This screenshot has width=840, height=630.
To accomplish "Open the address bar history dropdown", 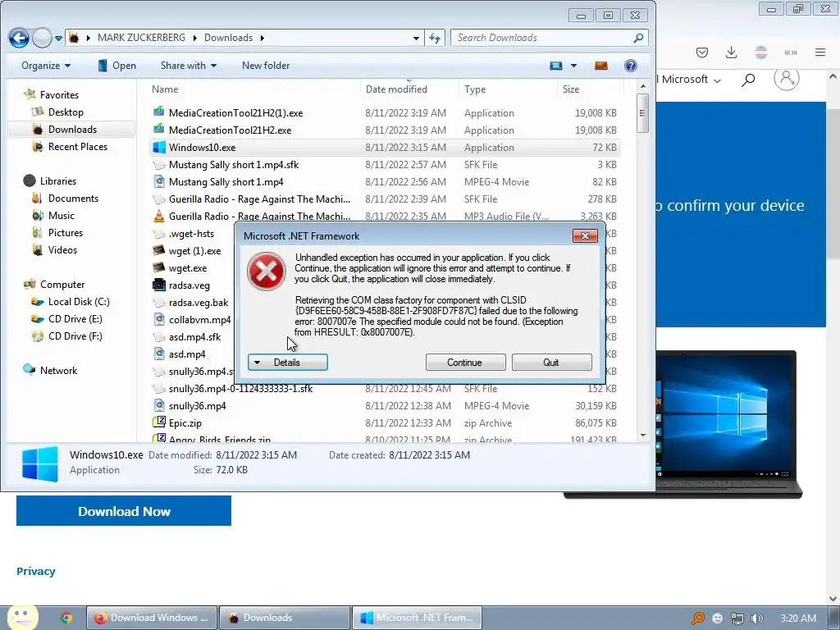I will click(416, 38).
